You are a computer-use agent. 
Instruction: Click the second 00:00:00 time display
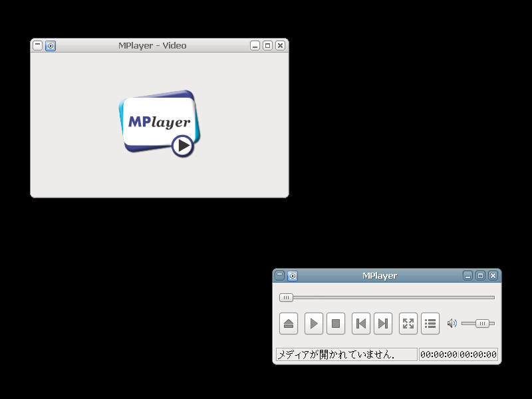(x=478, y=354)
